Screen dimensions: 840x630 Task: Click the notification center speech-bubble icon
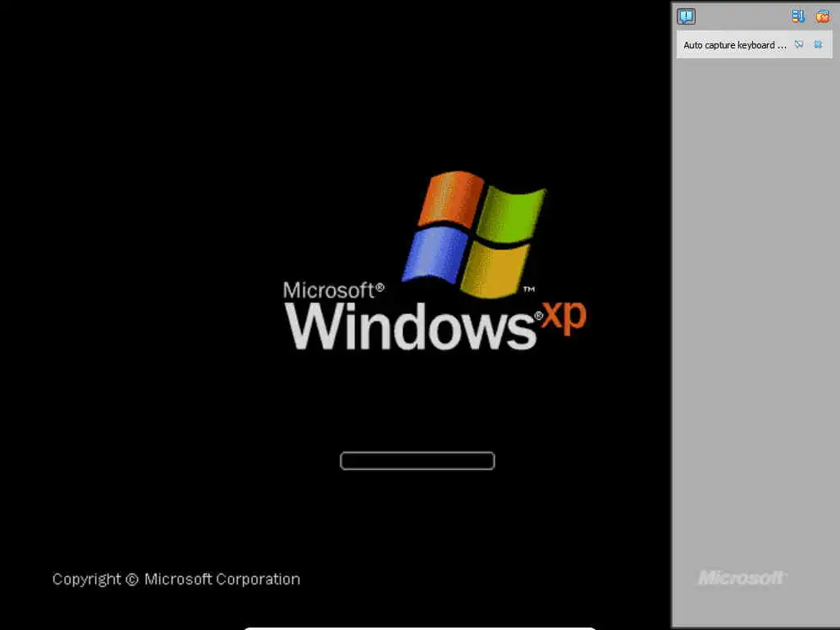coord(687,16)
